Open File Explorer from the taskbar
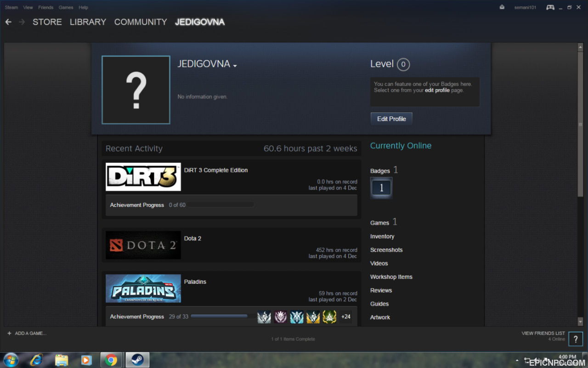 coord(61,360)
